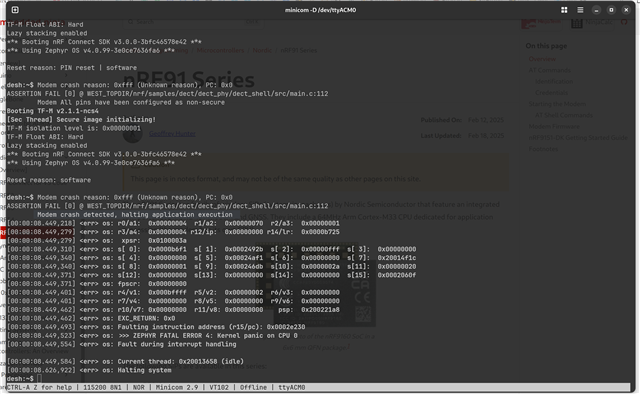Click the 'VT102' status bar entry
Viewport: 640px width, 394px height.
click(219, 387)
